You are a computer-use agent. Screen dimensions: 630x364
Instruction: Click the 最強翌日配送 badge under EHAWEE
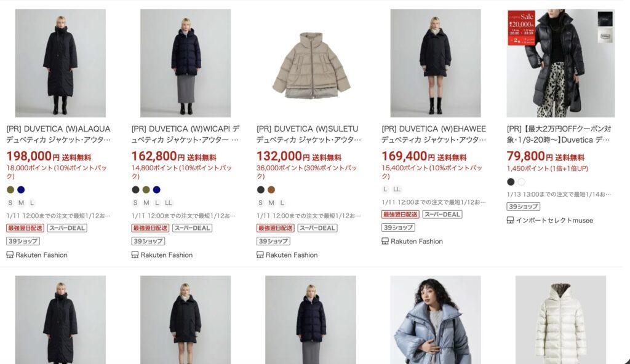pos(400,215)
